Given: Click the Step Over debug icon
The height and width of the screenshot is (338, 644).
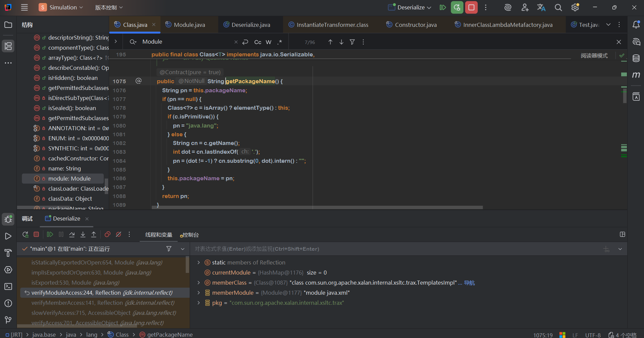Looking at the screenshot, I should 72,235.
